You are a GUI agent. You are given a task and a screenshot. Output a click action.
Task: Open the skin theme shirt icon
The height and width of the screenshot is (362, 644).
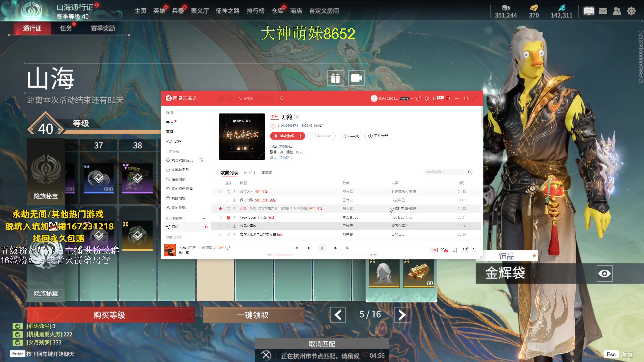point(418,98)
